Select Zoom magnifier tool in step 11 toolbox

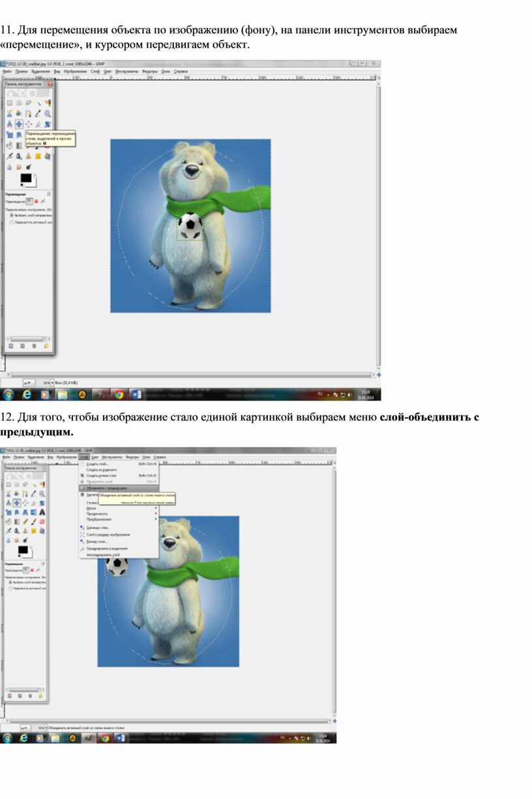(47, 113)
